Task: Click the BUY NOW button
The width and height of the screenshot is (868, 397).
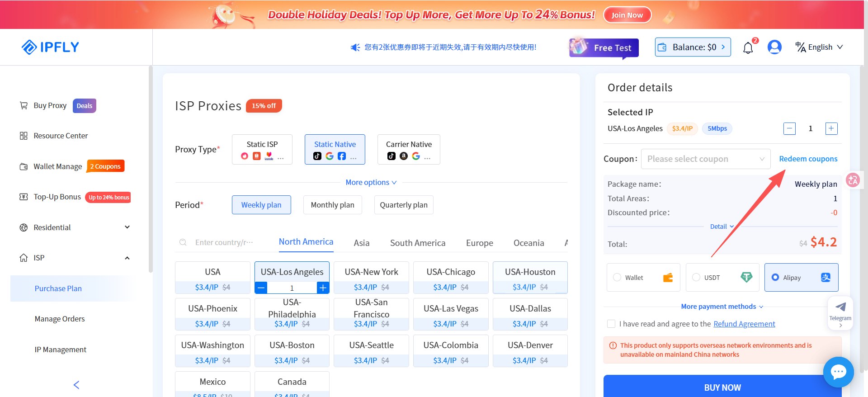Action: tap(722, 387)
